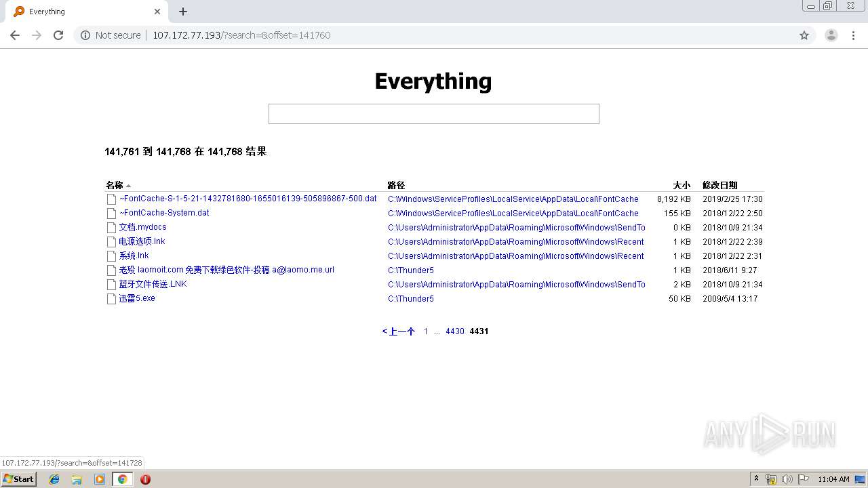Screen dimensions: 868x488
Task: Click the 8,192 KB size value
Action: pos(674,199)
